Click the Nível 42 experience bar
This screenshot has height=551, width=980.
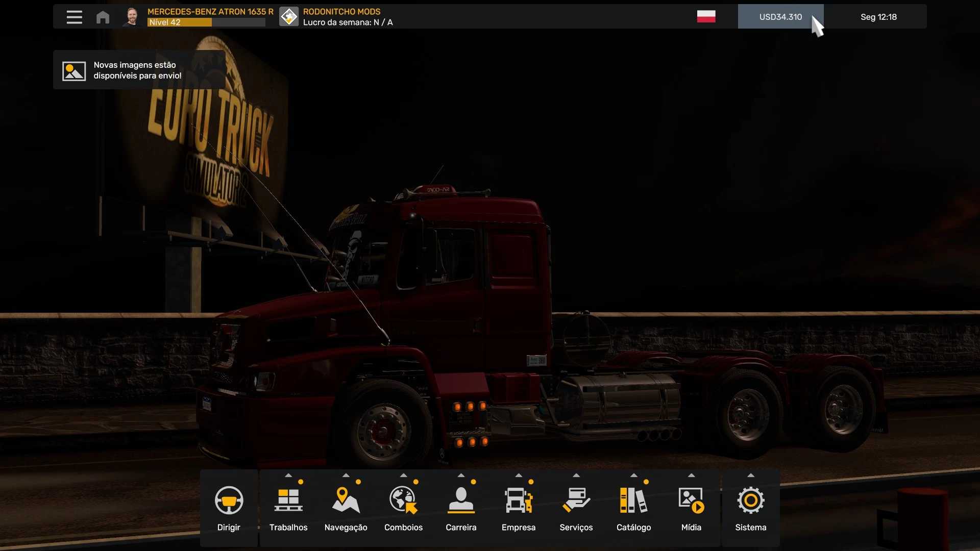click(x=206, y=22)
